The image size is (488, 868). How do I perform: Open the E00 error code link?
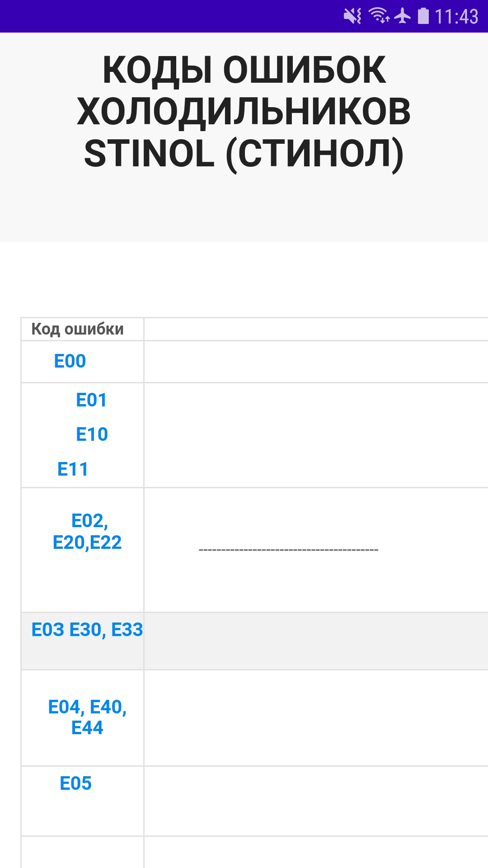(70, 361)
